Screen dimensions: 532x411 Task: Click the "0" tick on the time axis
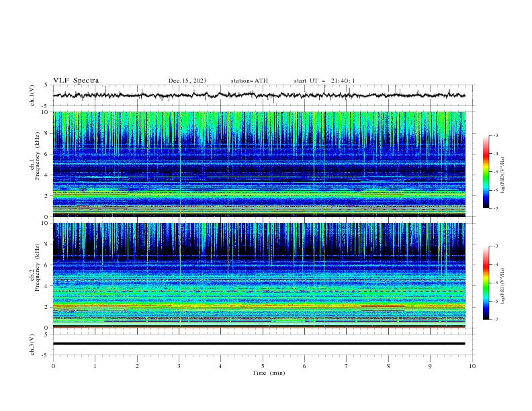click(x=53, y=366)
